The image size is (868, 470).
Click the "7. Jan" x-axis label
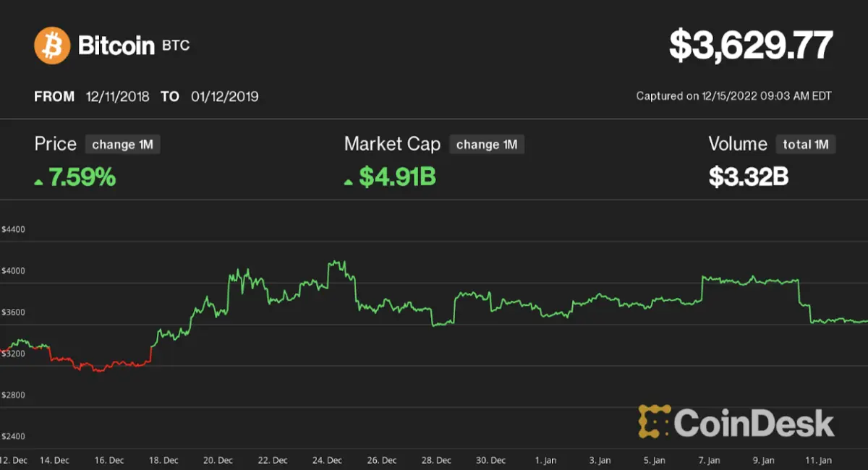(x=709, y=460)
